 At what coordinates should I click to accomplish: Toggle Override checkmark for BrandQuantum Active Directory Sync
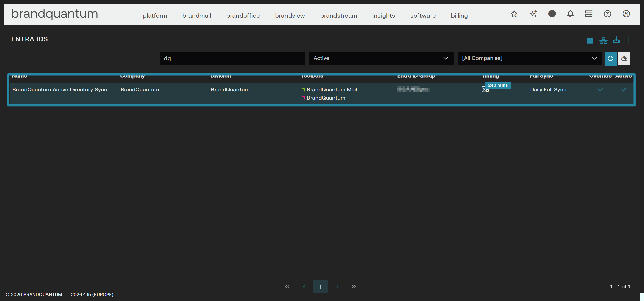pos(600,90)
